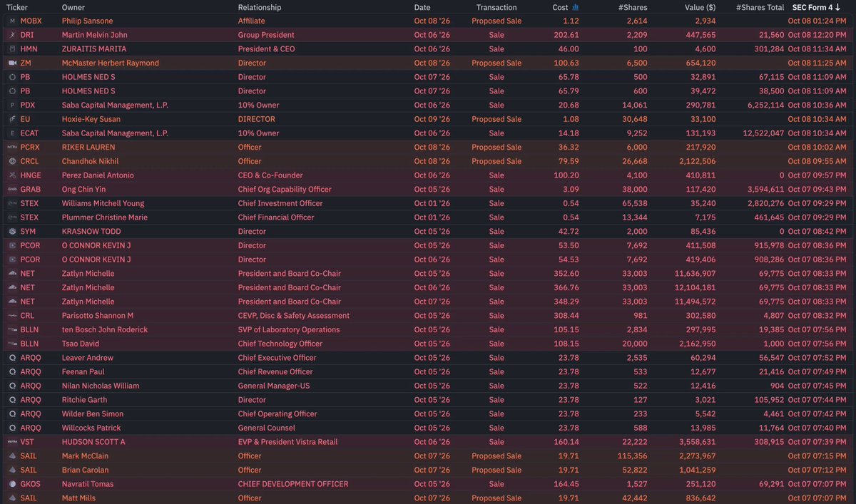Open the SYM logo icon
The width and height of the screenshot is (856, 504).
(x=12, y=232)
